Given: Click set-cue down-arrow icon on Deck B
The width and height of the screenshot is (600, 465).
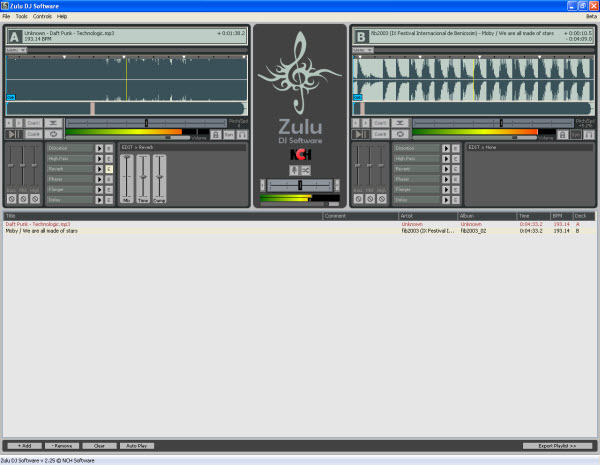Looking at the screenshot, I should coord(400,123).
